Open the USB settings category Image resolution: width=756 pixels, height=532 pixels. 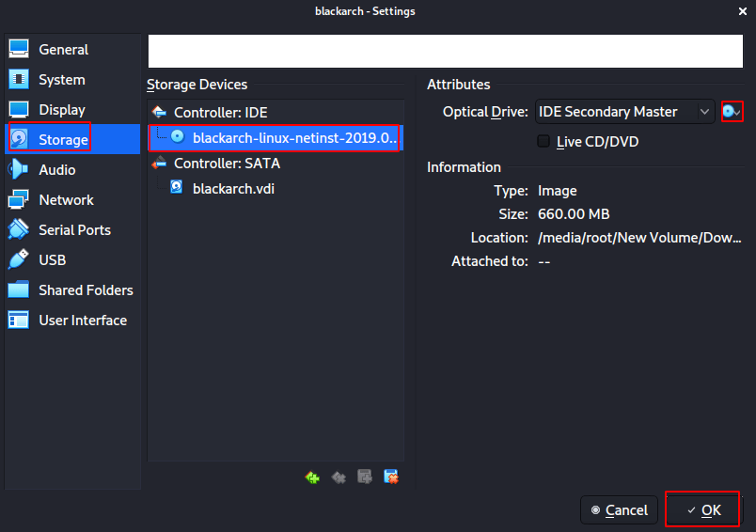[x=72, y=260]
